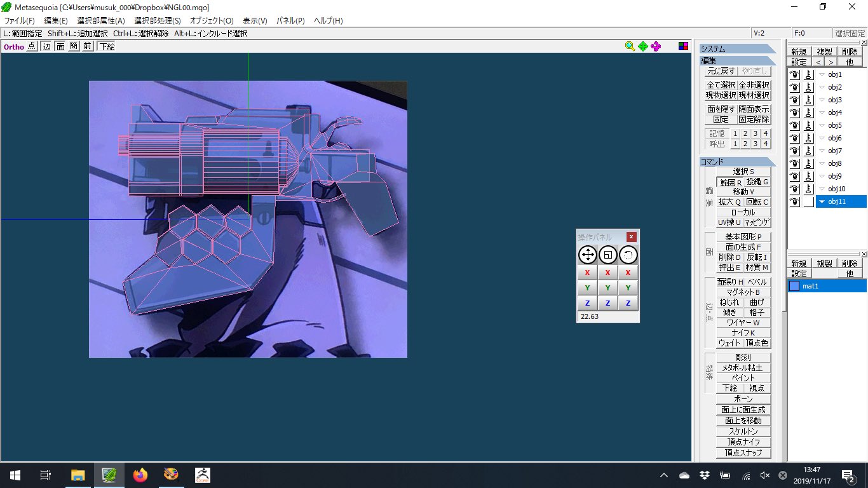
Task: Hide obj5 with its eye icon
Action: point(794,125)
